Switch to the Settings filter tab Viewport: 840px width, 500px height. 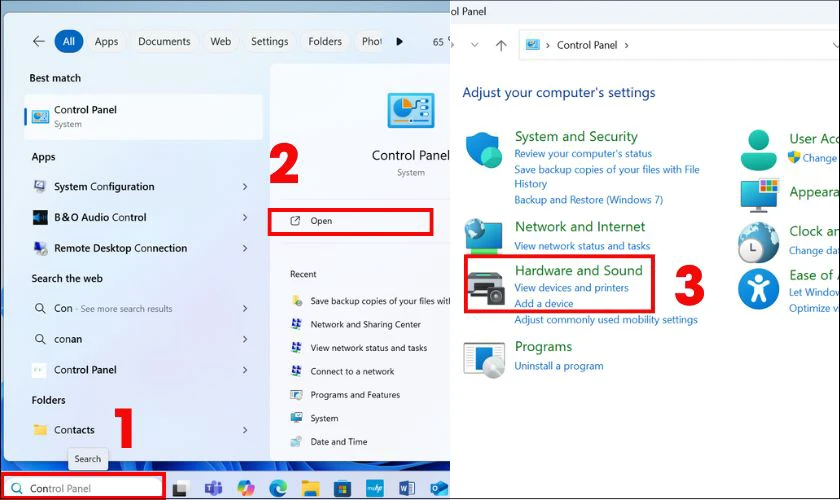pos(269,41)
